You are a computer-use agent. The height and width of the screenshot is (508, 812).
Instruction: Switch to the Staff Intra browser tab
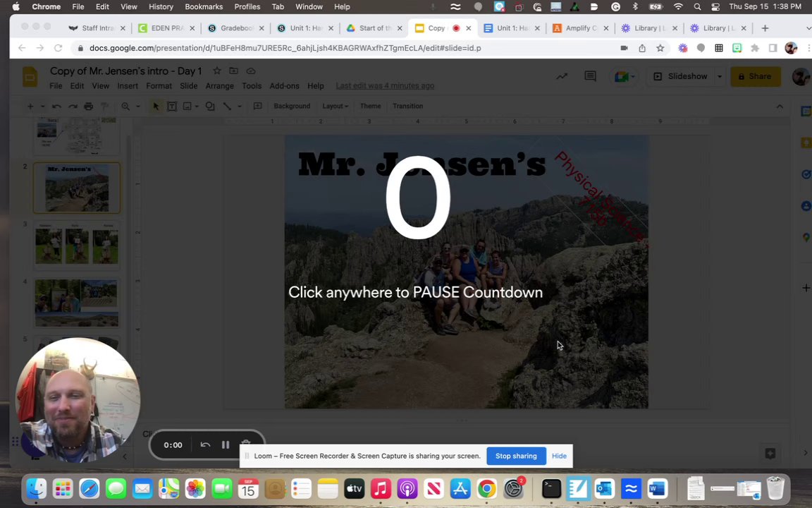pos(97,28)
